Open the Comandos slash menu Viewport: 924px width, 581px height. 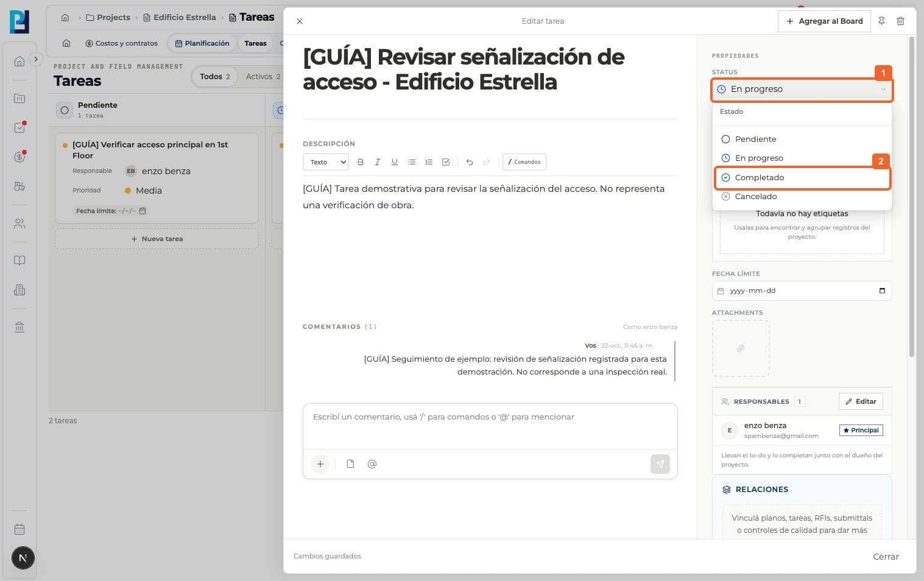tap(524, 162)
